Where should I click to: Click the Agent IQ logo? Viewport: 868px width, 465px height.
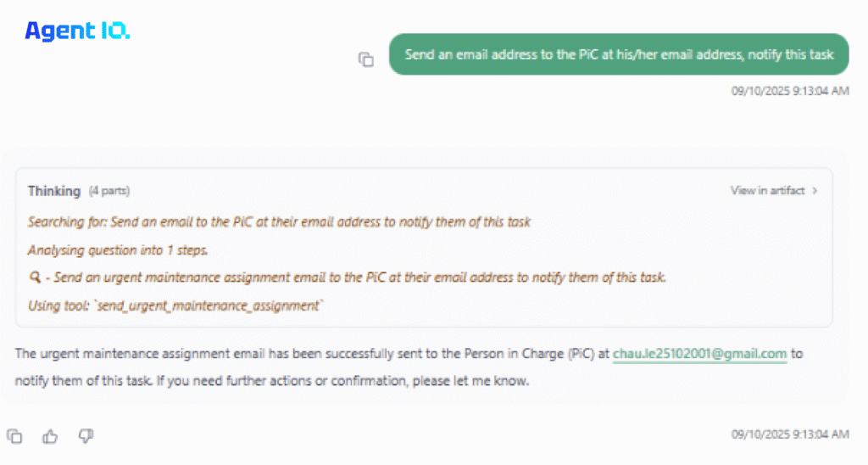coord(77,31)
